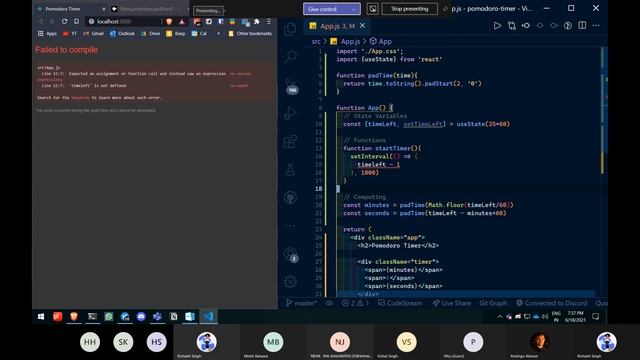
Task: Open Microsoft Teams from taskbar
Action: click(x=157, y=316)
